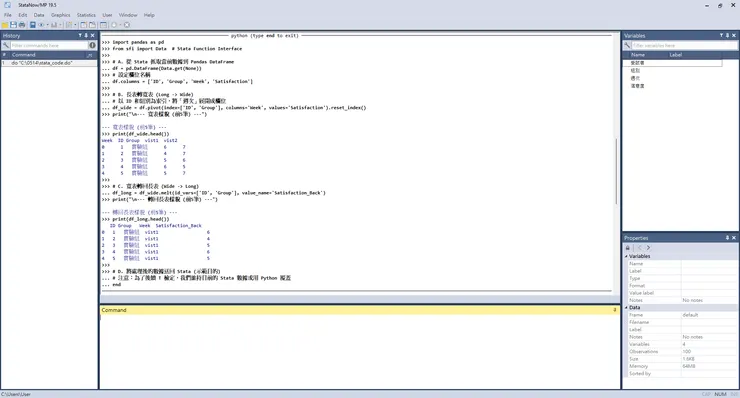This screenshot has height=398, width=740.
Task: Open the Edit menu
Action: (23, 15)
